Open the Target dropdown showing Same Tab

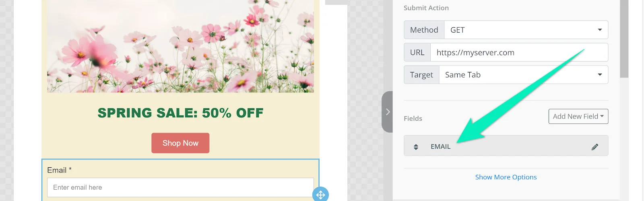click(x=524, y=75)
